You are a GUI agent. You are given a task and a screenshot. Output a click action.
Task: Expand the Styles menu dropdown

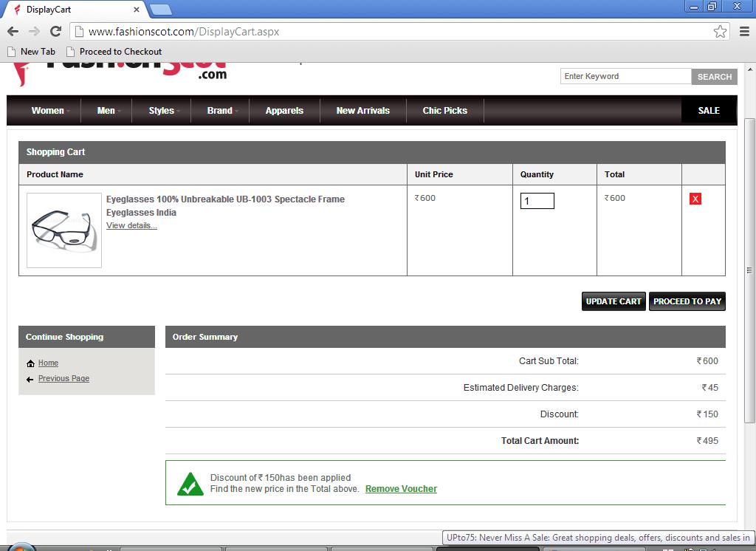163,111
